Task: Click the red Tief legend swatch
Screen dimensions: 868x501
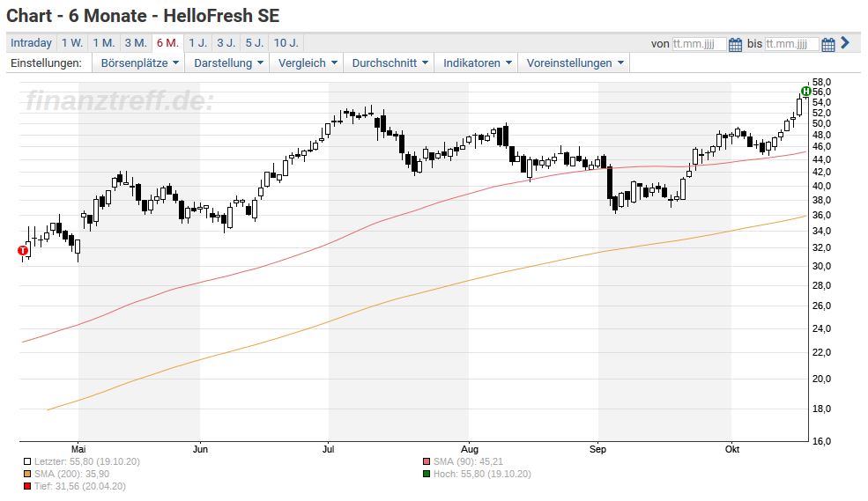Action: pyautogui.click(x=27, y=487)
